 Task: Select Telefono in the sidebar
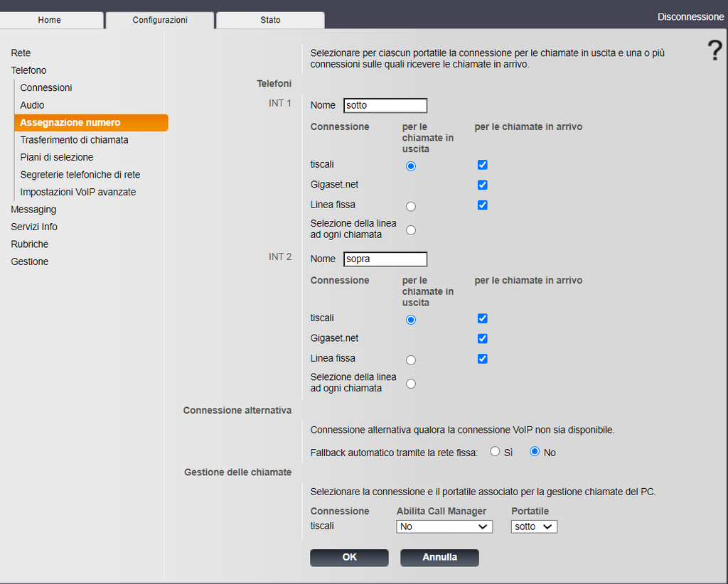[x=28, y=70]
